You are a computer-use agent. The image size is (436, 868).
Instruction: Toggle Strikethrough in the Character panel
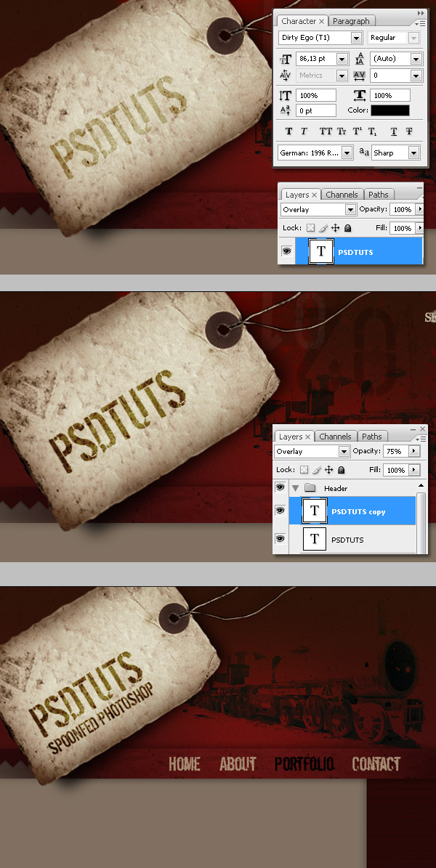(x=409, y=131)
